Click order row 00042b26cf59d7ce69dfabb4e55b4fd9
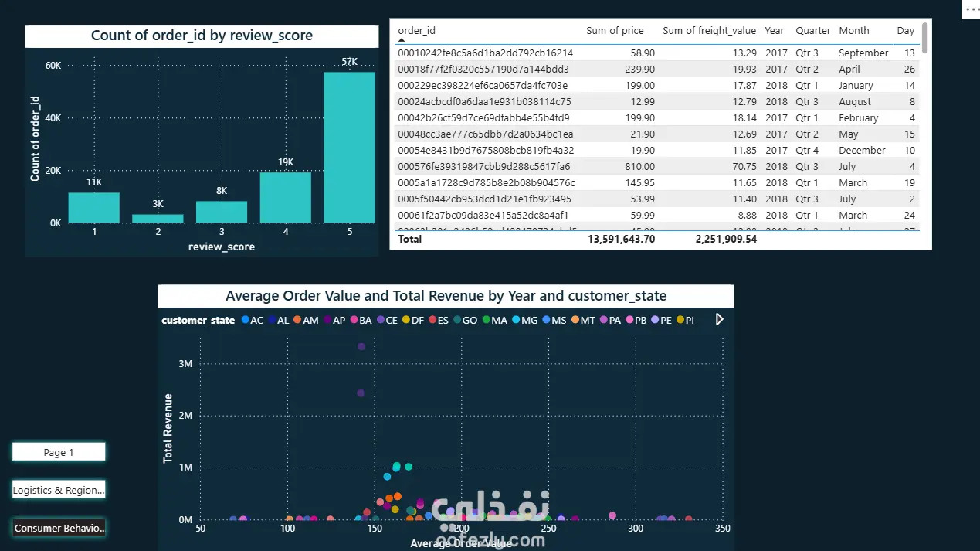980x551 pixels. point(656,118)
